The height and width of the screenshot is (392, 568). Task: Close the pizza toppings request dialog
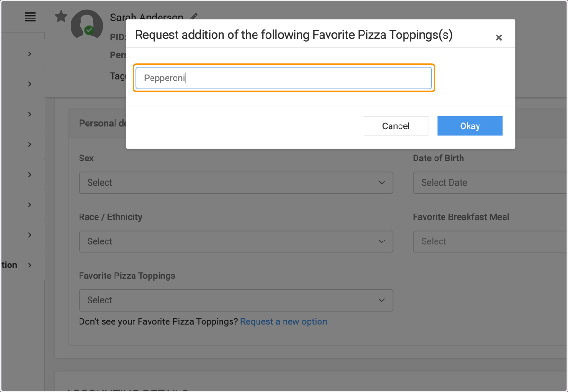pyautogui.click(x=498, y=37)
